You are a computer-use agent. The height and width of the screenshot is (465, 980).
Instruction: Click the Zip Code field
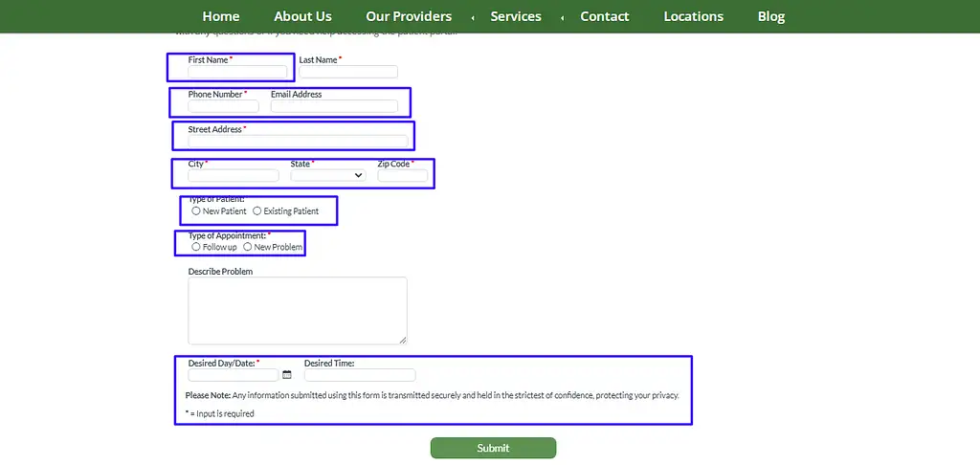click(x=403, y=176)
